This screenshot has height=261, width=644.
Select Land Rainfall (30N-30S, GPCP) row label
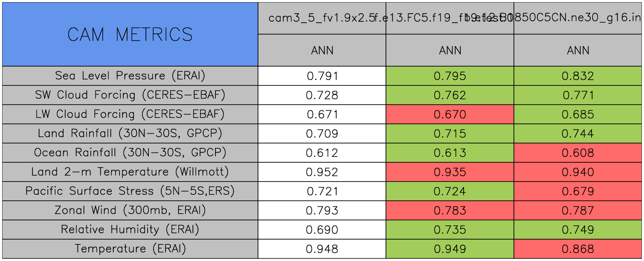(130, 133)
